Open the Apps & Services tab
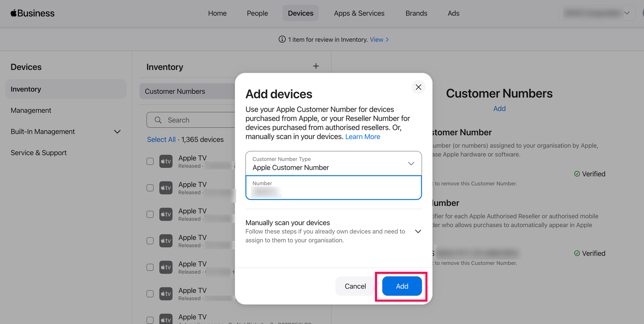 coord(359,13)
